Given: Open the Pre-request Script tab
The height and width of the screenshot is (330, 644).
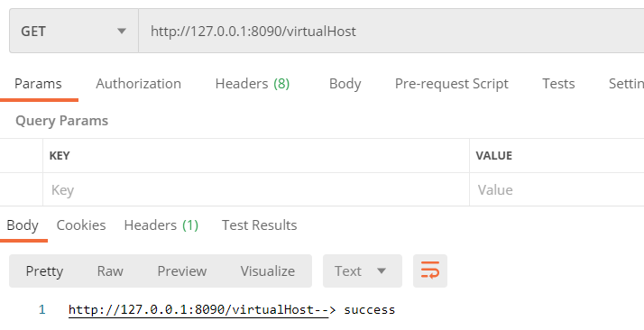Looking at the screenshot, I should point(451,84).
